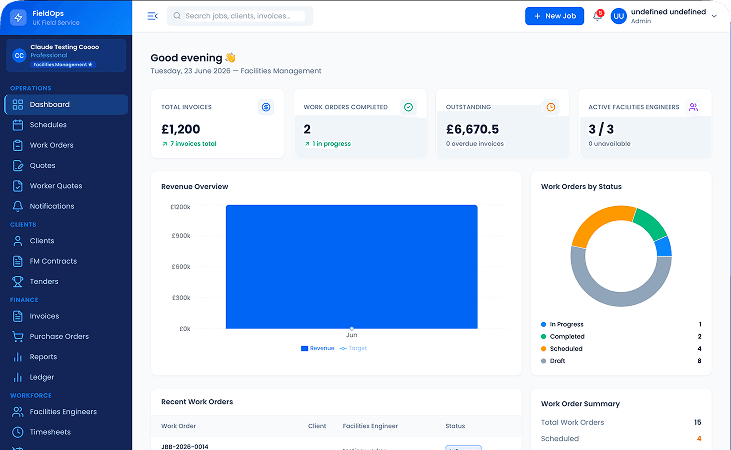
Task: Click the Total Invoices currency icon
Action: pos(266,107)
